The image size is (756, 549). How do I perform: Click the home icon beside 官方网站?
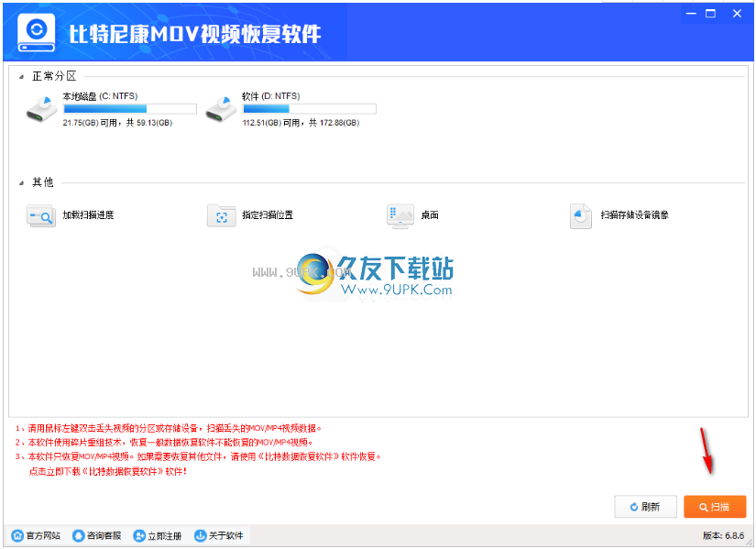click(17, 535)
